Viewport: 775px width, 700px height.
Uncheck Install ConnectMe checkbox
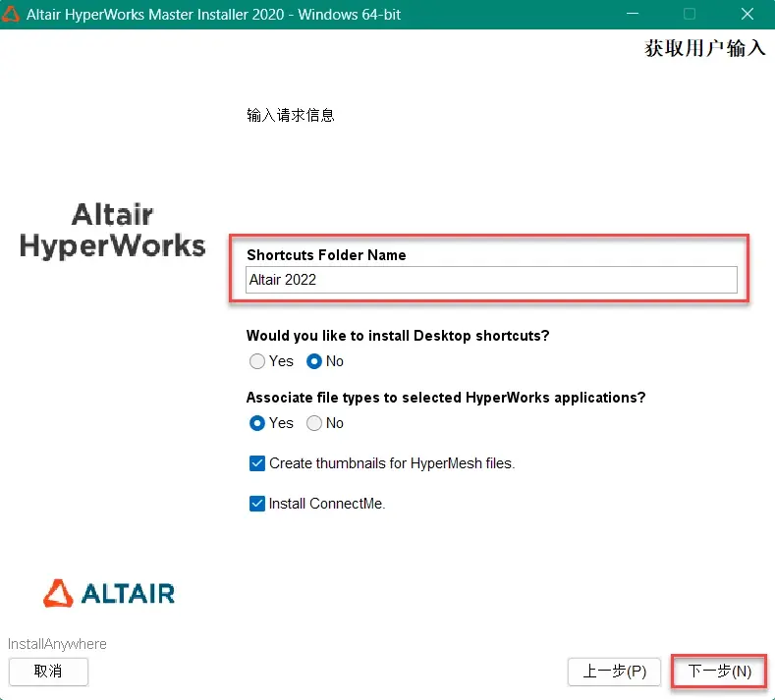tap(257, 504)
